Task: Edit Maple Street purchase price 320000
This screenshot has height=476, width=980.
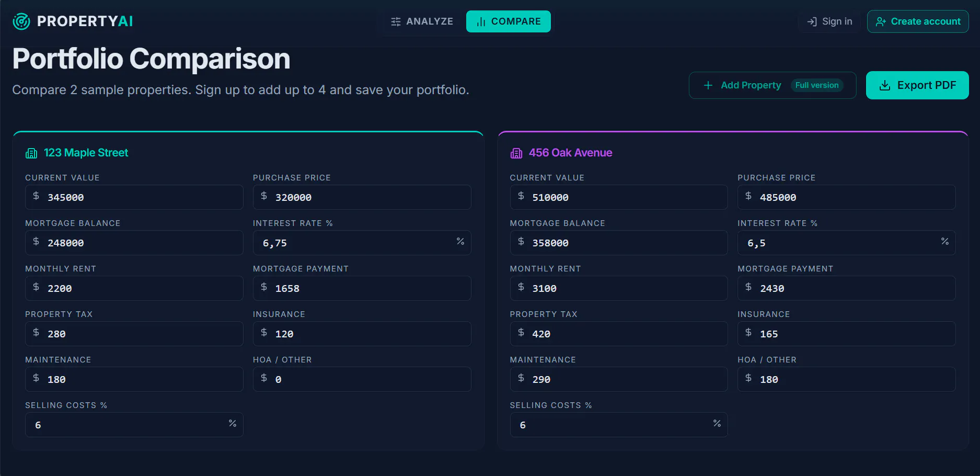Action: pyautogui.click(x=362, y=197)
